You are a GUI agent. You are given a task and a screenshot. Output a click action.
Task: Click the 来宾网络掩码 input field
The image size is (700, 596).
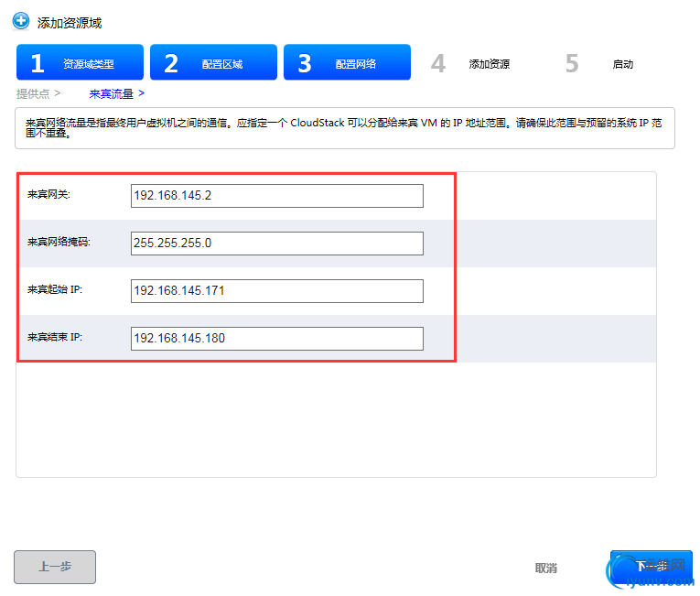pos(276,243)
